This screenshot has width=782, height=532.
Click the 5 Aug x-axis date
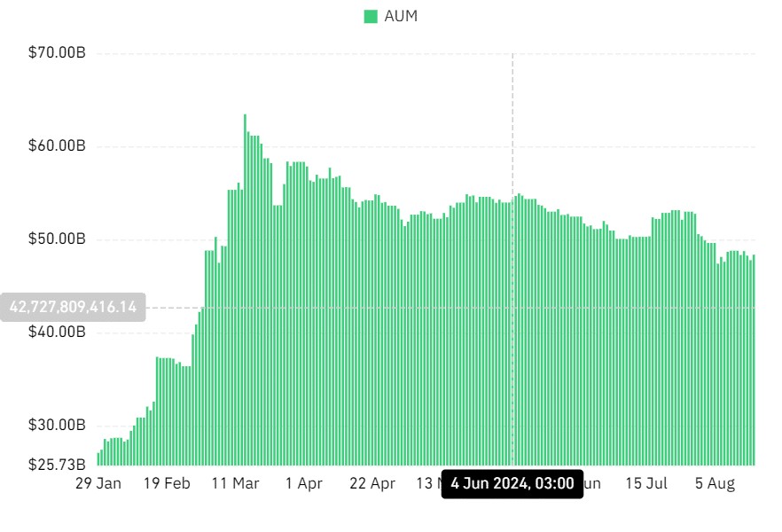(715, 484)
